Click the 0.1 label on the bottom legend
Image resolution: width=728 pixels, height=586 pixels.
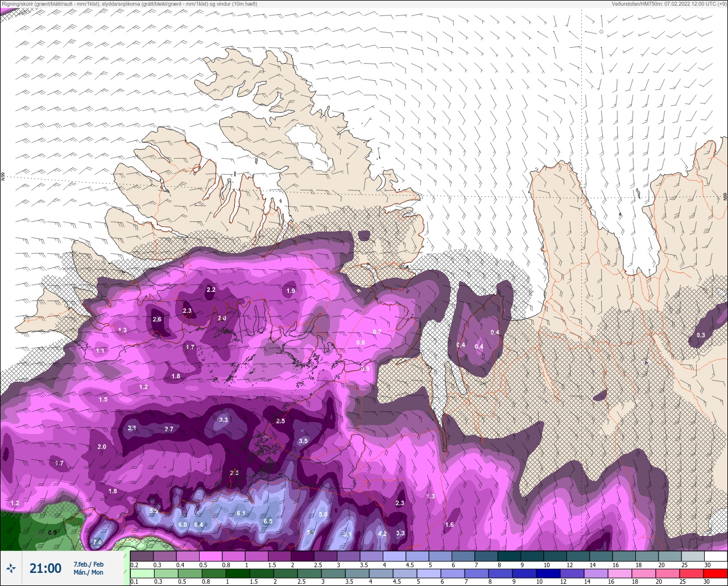click(x=134, y=581)
